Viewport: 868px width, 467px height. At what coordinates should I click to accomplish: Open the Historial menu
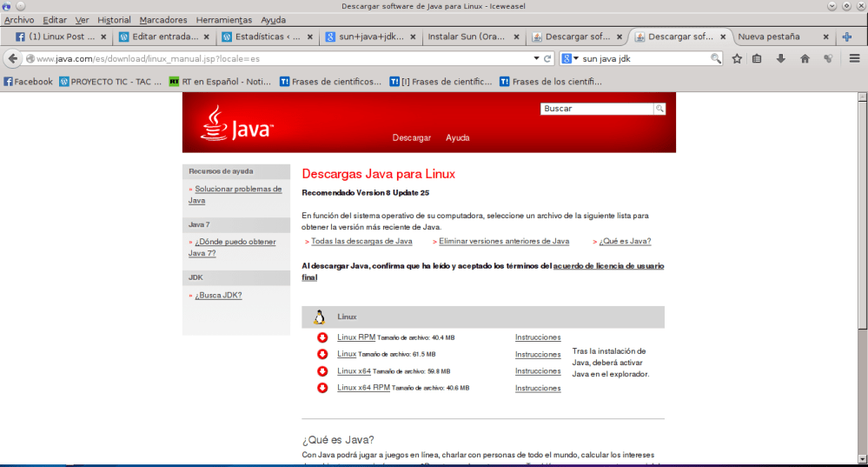(x=114, y=20)
